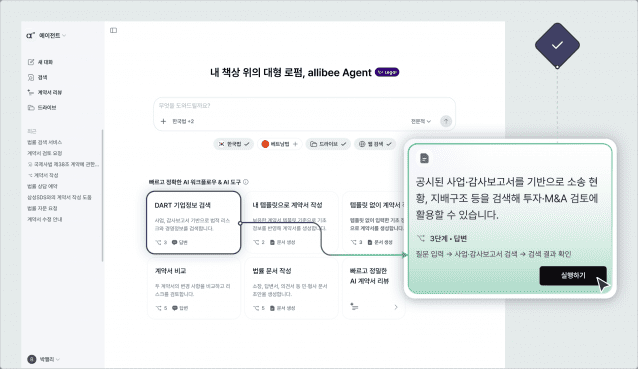The width and height of the screenshot is (638, 369).
Task: Select the 템플릿 없이 계약서 작성 card
Action: tap(374, 223)
